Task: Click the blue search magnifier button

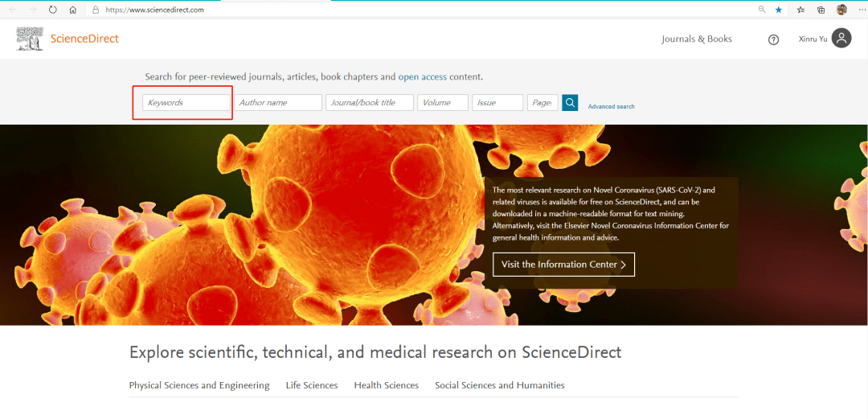Action: coord(570,102)
